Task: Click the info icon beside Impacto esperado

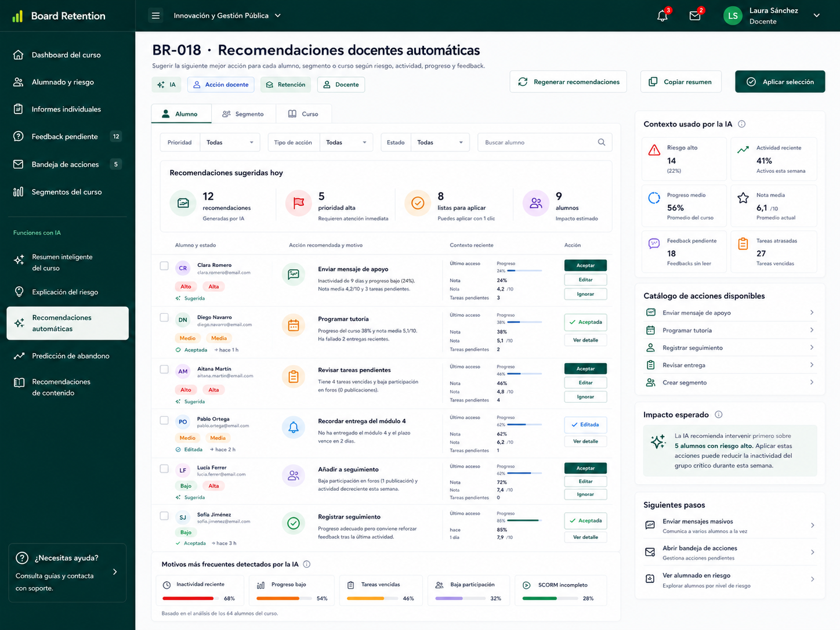Action: pos(719,415)
